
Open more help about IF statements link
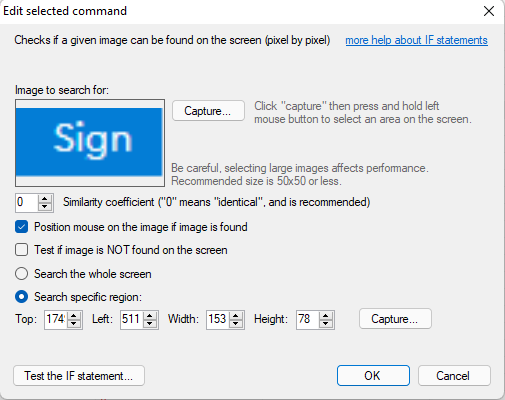tap(416, 40)
